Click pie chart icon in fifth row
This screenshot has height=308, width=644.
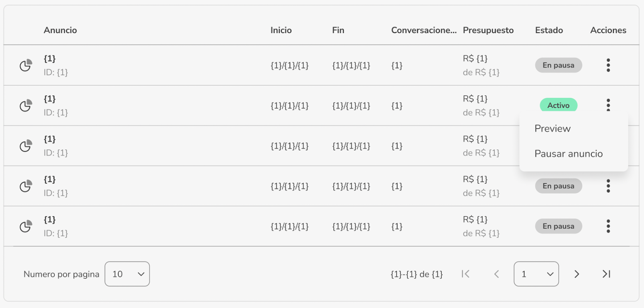pyautogui.click(x=26, y=226)
